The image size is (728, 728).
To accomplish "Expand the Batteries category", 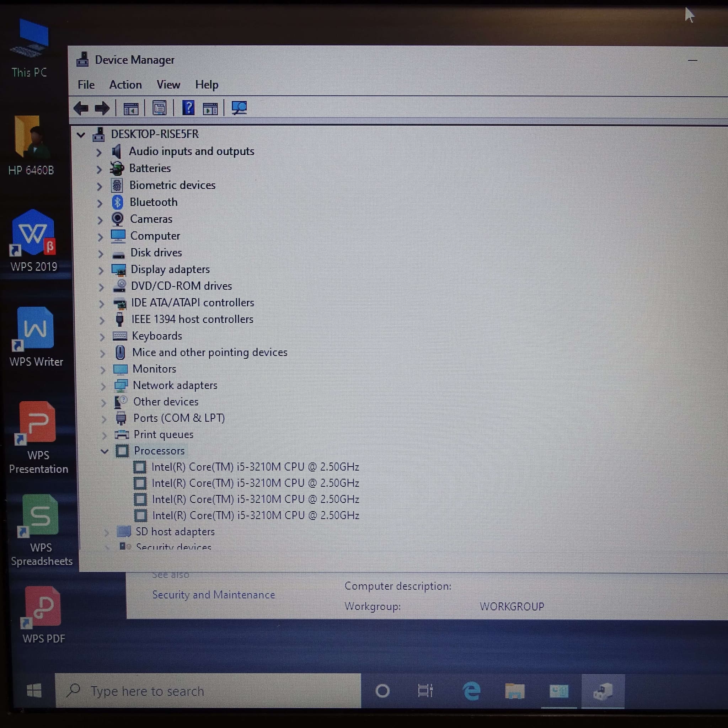I will click(99, 170).
